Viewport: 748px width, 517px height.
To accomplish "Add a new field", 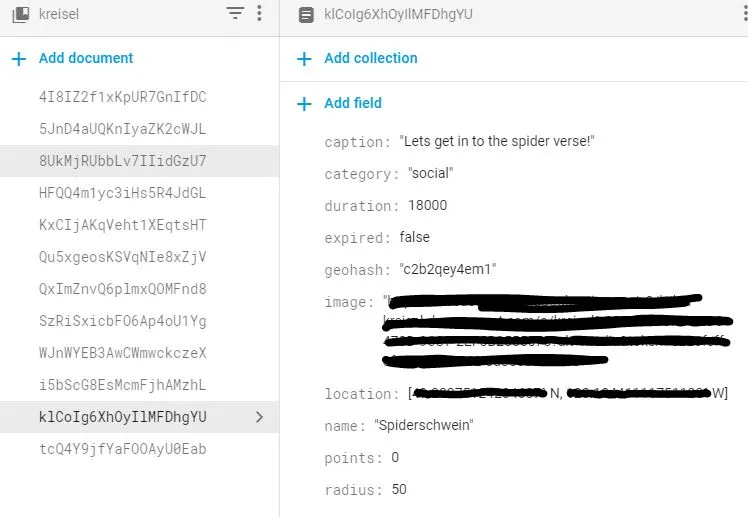I will click(x=352, y=103).
